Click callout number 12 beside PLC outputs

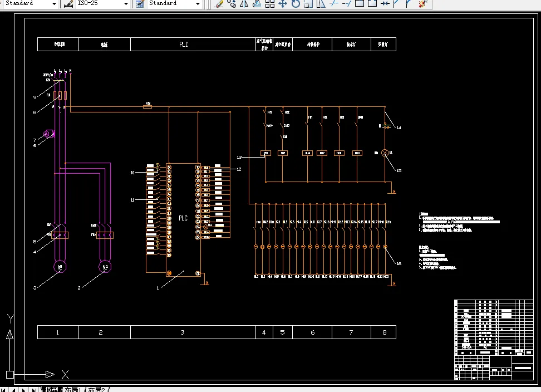coord(239,169)
